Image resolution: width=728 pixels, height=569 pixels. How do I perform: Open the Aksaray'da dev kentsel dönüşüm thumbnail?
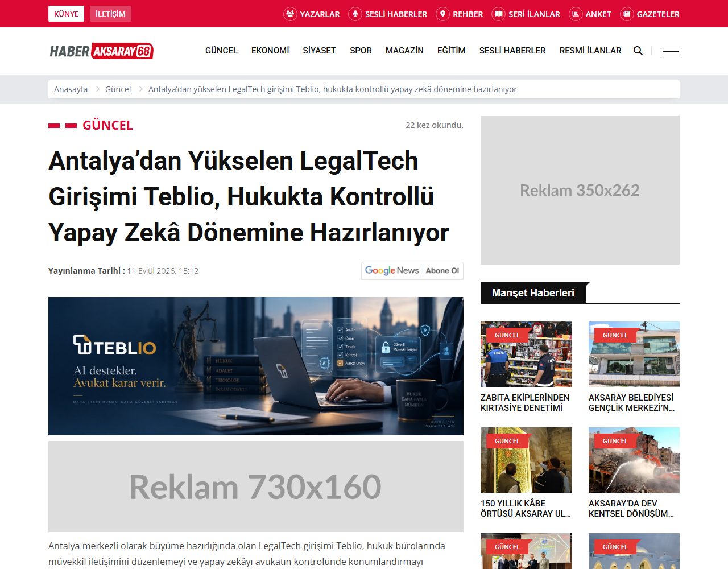click(x=634, y=460)
